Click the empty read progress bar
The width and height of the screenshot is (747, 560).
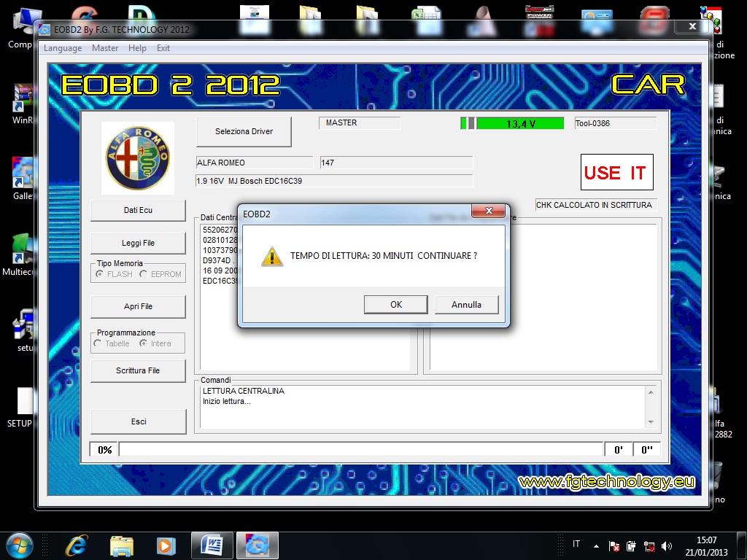click(361, 449)
